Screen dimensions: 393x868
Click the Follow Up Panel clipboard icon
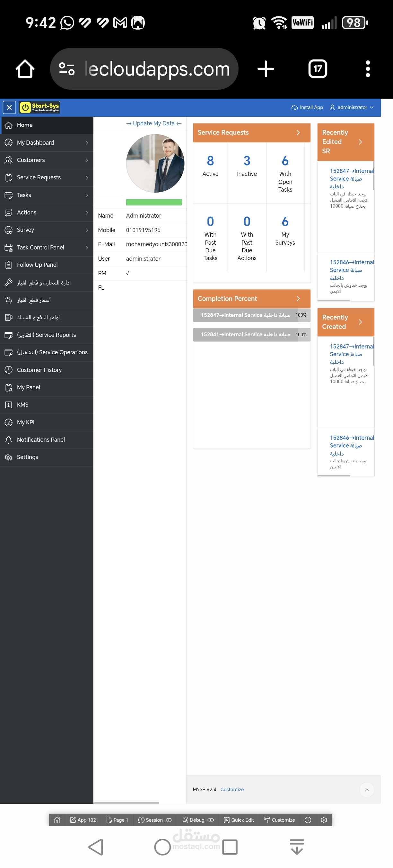(x=8, y=265)
